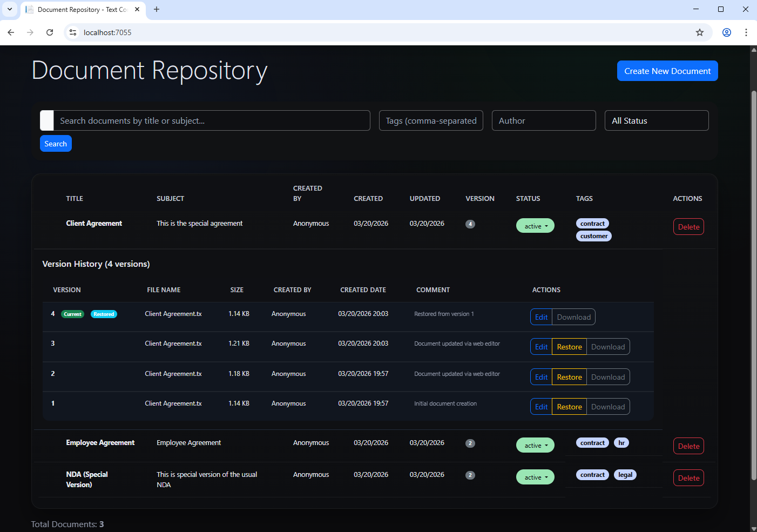Open the All Status filter dropdown
Image resolution: width=757 pixels, height=532 pixels.
tap(657, 120)
